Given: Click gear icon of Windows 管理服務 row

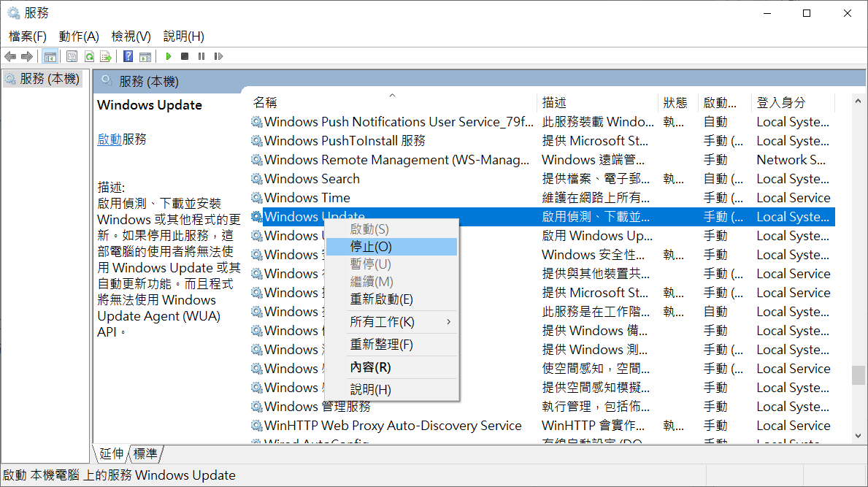Looking at the screenshot, I should coord(257,407).
